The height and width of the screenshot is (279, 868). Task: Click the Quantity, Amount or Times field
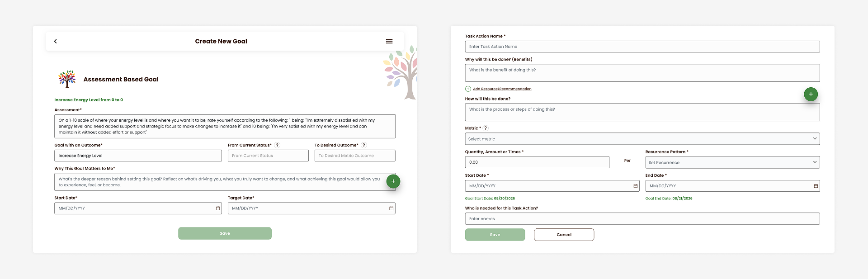tap(537, 162)
